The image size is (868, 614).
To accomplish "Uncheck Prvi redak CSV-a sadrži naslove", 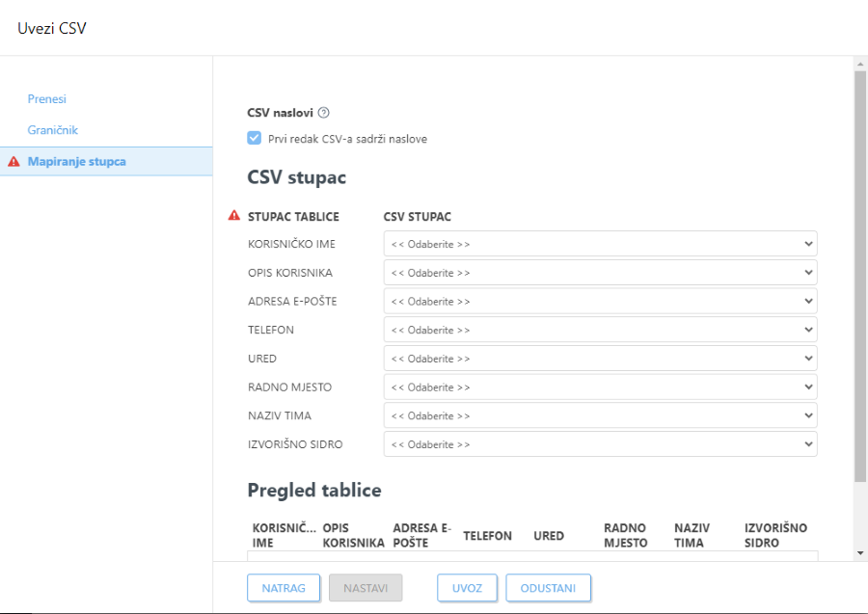I will point(254,138).
